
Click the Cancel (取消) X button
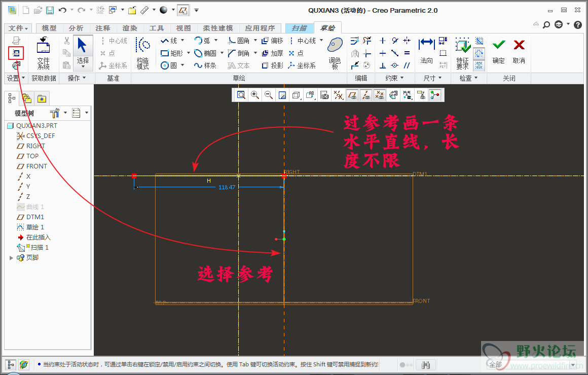(519, 51)
